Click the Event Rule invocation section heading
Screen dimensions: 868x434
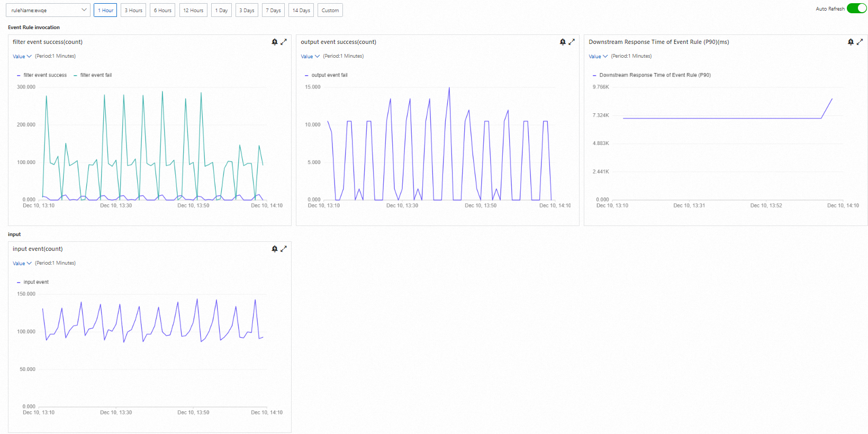(x=34, y=28)
